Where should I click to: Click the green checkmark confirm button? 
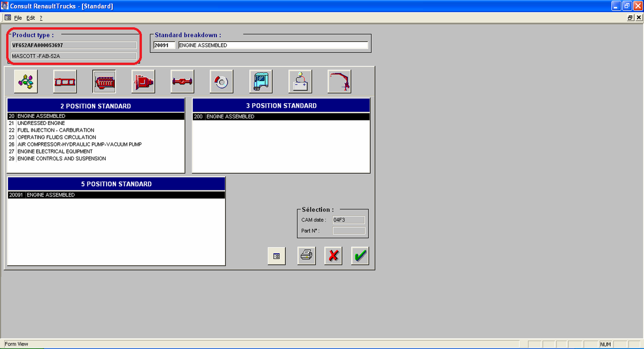tap(360, 256)
